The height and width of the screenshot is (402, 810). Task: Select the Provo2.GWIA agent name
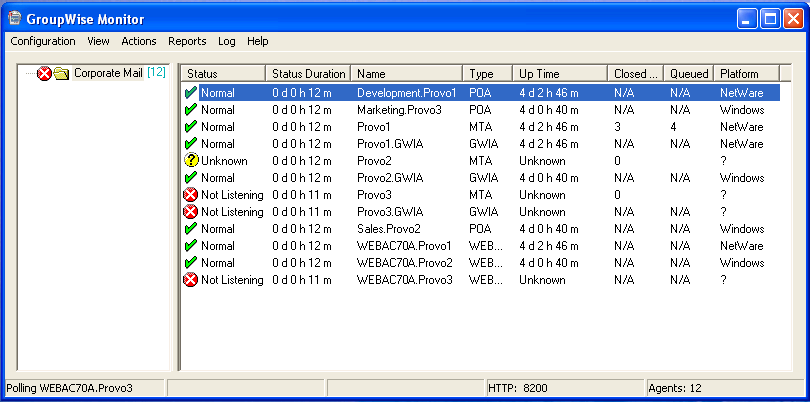pyautogui.click(x=391, y=178)
